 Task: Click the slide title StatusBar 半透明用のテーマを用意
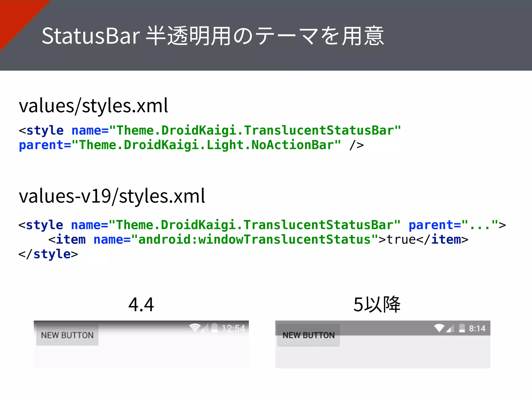(x=213, y=36)
